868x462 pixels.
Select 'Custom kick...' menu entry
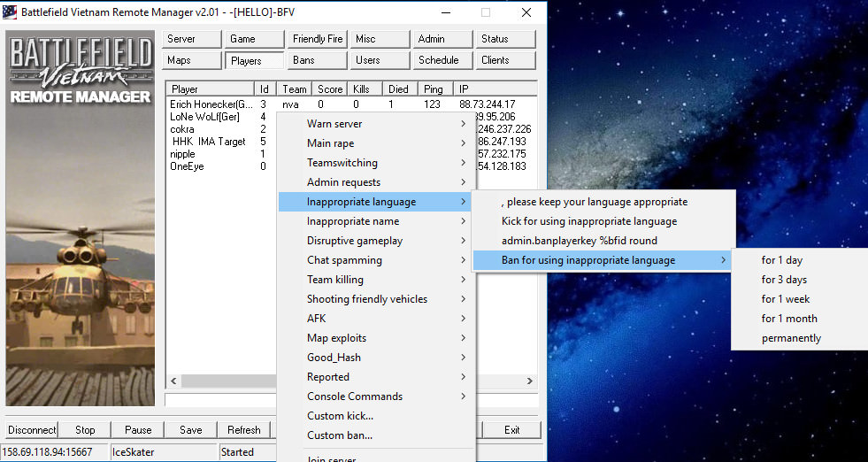(x=340, y=416)
